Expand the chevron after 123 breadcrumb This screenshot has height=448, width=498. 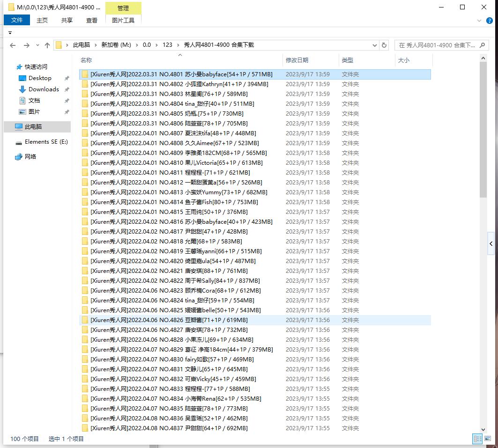(x=178, y=45)
